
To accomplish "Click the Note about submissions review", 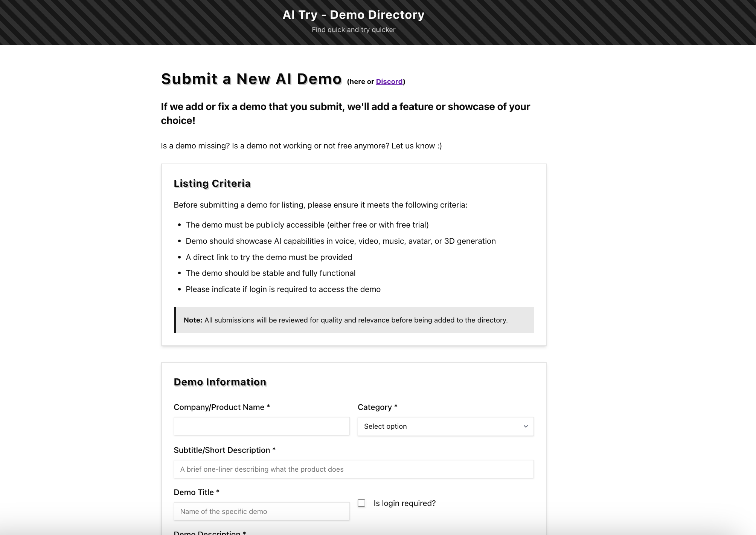I will 345,320.
